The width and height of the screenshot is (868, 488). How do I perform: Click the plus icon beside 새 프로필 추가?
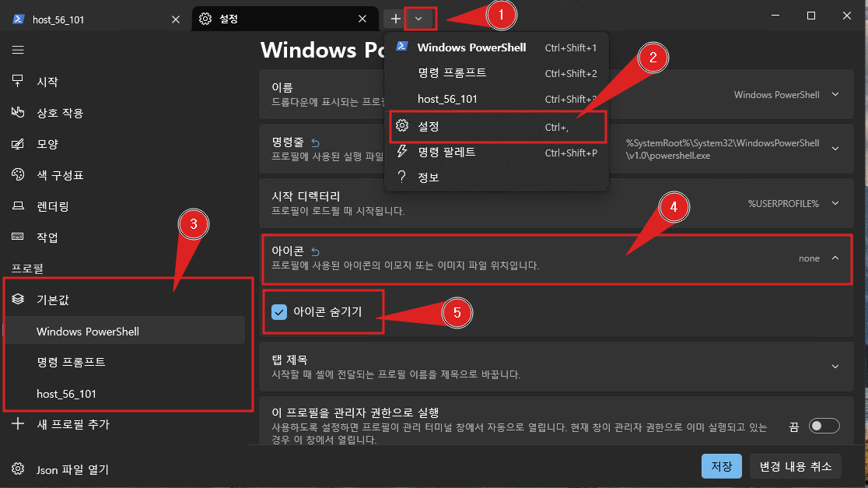18,423
